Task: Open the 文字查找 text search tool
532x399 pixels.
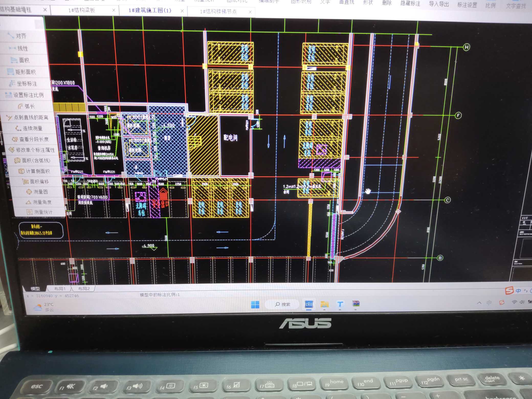Action: pos(516,6)
